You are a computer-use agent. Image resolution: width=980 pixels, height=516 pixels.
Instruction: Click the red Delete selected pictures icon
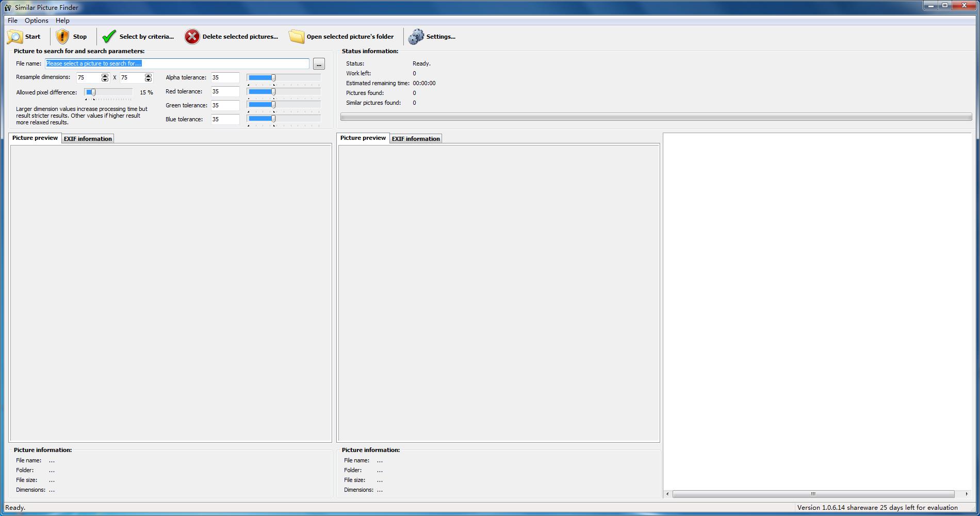click(x=191, y=36)
